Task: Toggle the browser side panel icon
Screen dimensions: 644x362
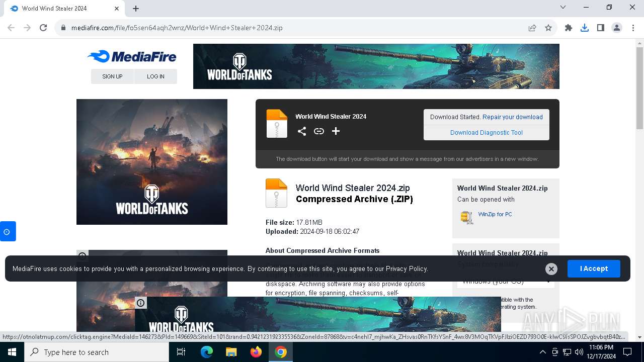Action: (x=601, y=28)
